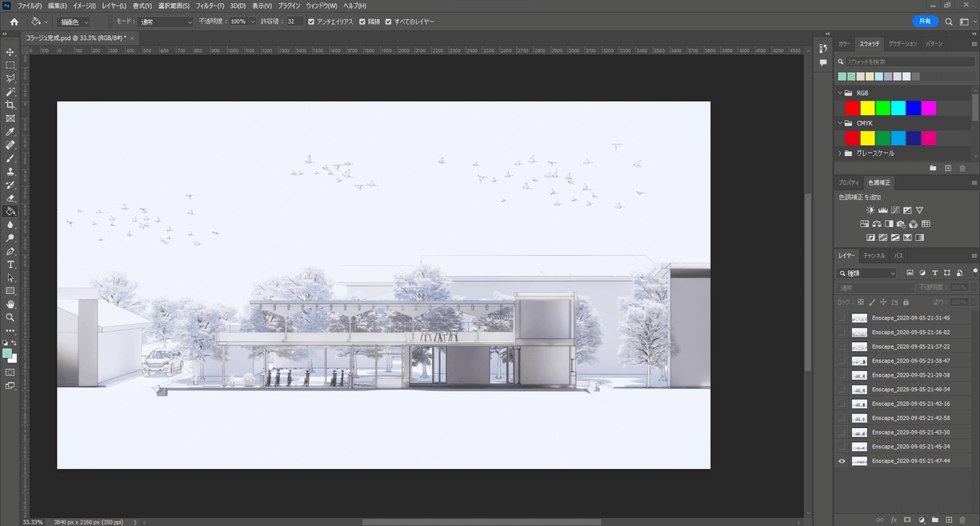Expand the グレースケール swatch group
The image size is (980, 526).
[840, 153]
